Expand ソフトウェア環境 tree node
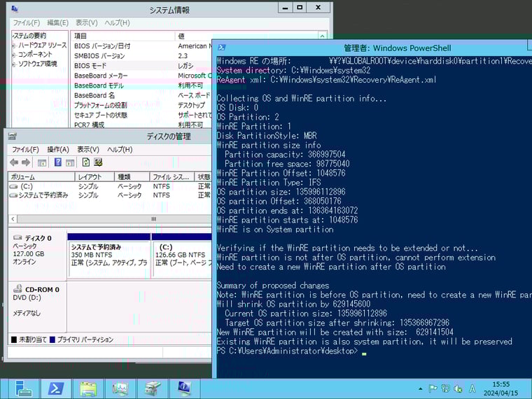Image resolution: width=532 pixels, height=399 pixels. [14, 64]
